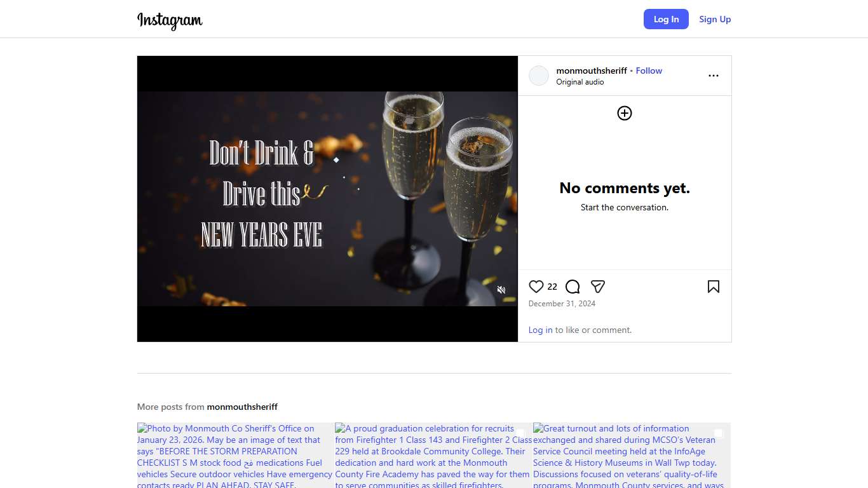Follow the monmouthsheriff account

(649, 71)
